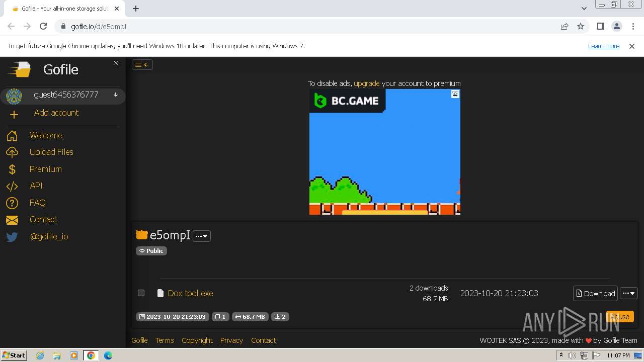Click the question mark FAQ icon
This screenshot has height=362, width=644.
tap(12, 203)
